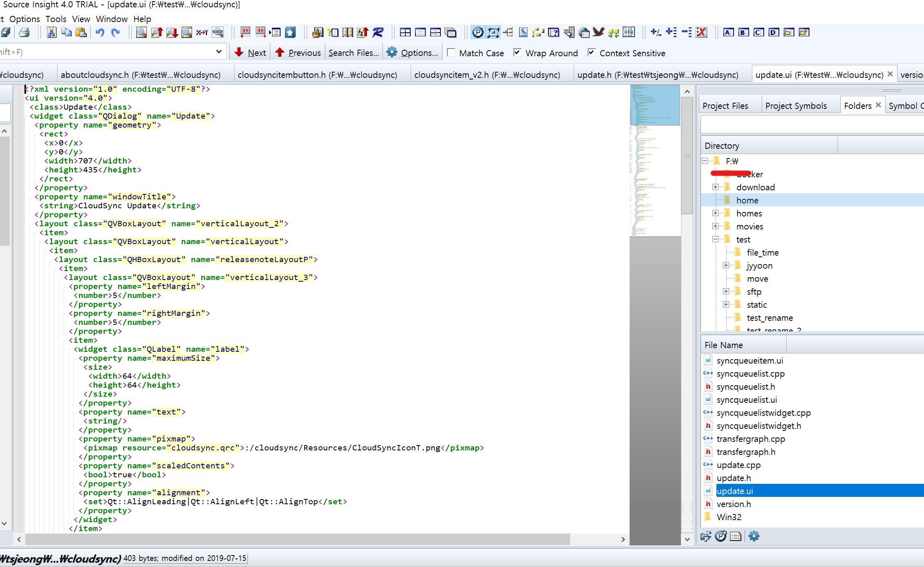Expand the movies folder node

tap(715, 226)
